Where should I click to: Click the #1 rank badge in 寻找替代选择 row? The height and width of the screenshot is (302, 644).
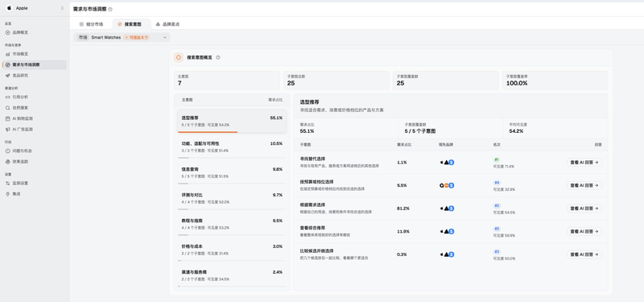496,159
